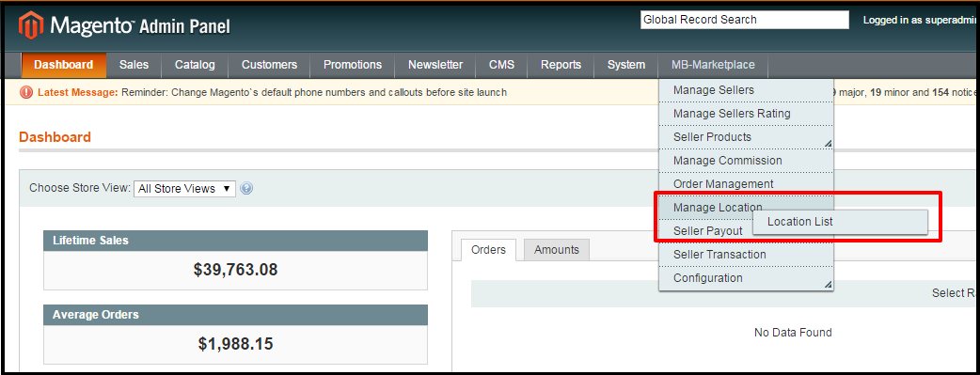Screen dimensions: 980x375
Task: Select Manage Sellers Rating entry
Action: pos(746,114)
